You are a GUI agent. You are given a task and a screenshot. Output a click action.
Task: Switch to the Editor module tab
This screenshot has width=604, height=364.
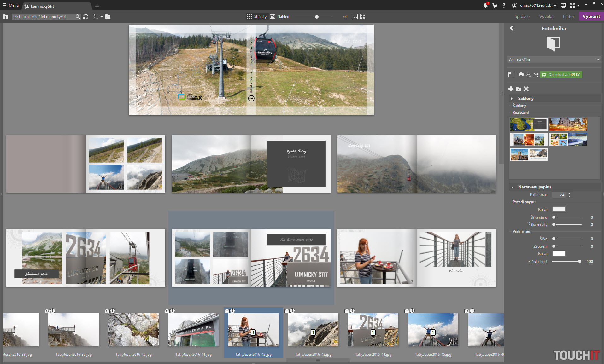tap(568, 16)
